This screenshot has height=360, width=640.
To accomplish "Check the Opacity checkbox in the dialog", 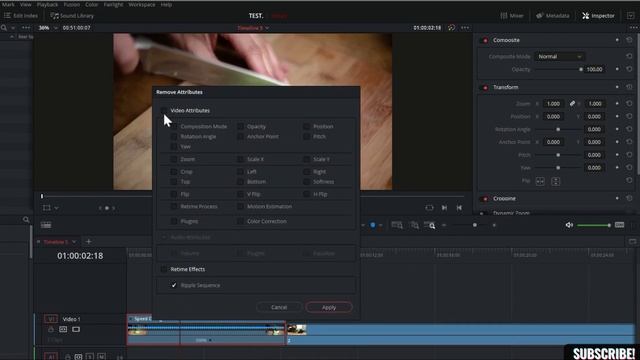I will [x=240, y=127].
